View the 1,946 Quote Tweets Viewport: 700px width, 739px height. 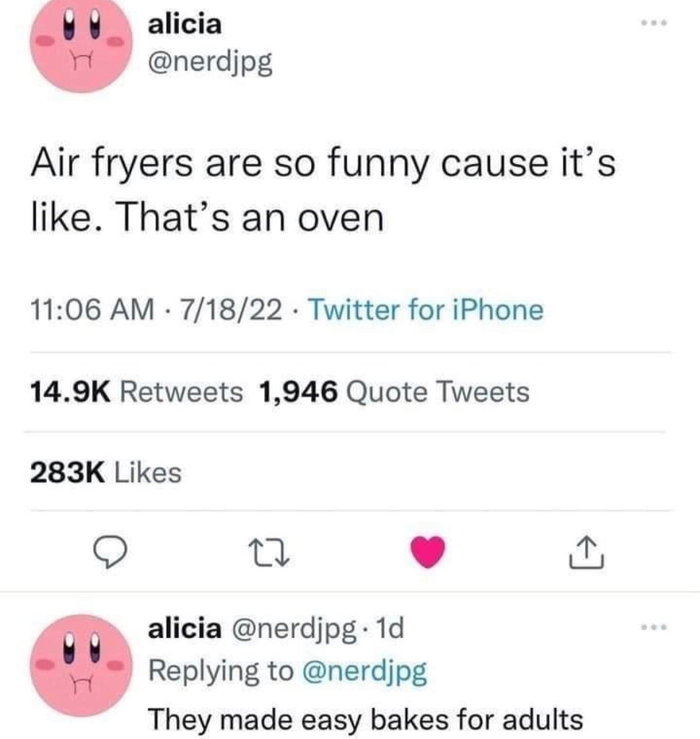394,392
